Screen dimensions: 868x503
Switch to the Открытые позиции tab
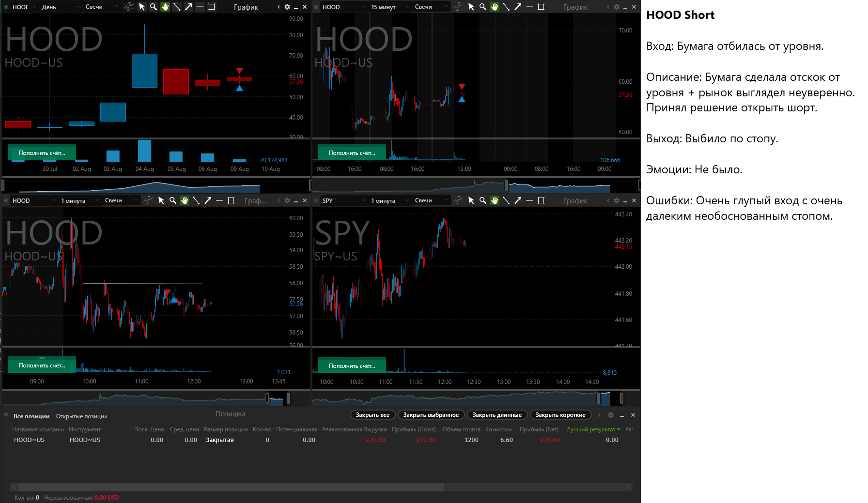click(x=81, y=416)
